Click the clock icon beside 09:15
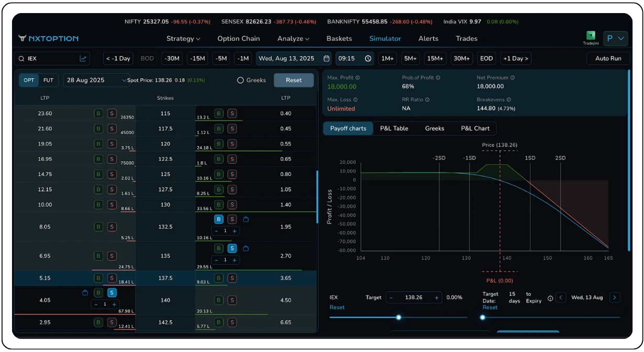 368,59
